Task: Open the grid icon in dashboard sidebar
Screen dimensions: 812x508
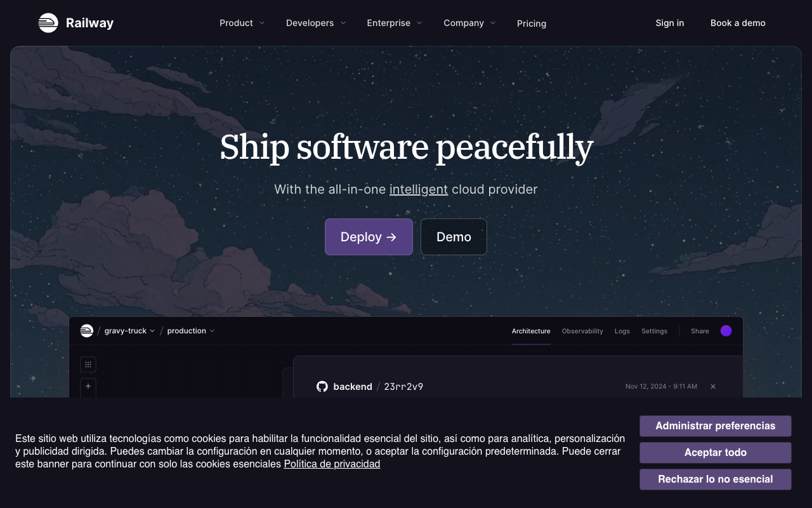Action: [88, 364]
